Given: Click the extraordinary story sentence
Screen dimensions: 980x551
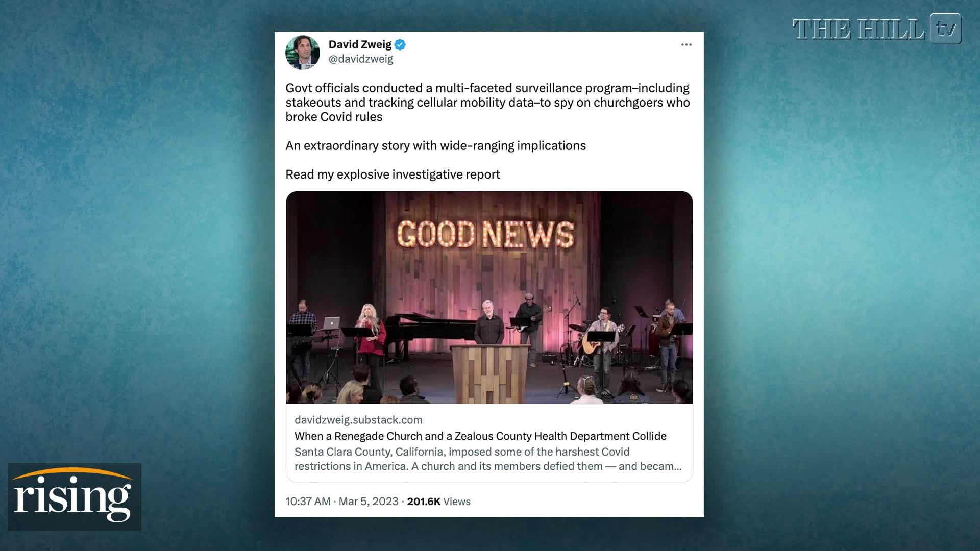Looking at the screenshot, I should click(x=435, y=146).
